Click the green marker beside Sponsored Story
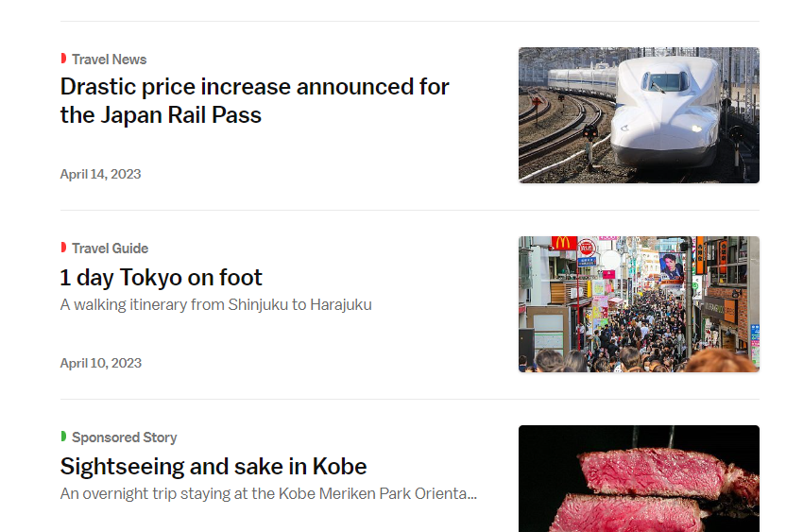The image size is (786, 532). (x=63, y=437)
